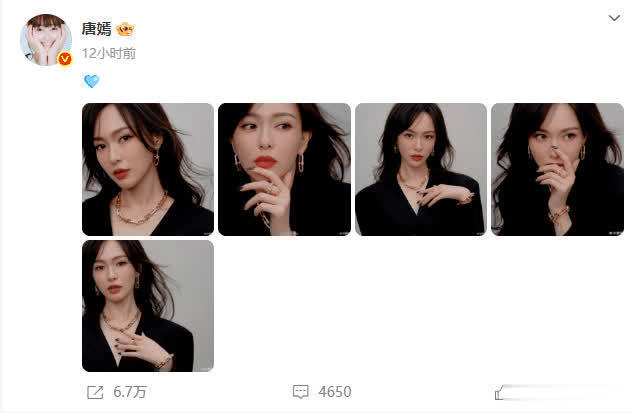Click the verified V badge on avatar
The image size is (633, 413).
tap(65, 59)
